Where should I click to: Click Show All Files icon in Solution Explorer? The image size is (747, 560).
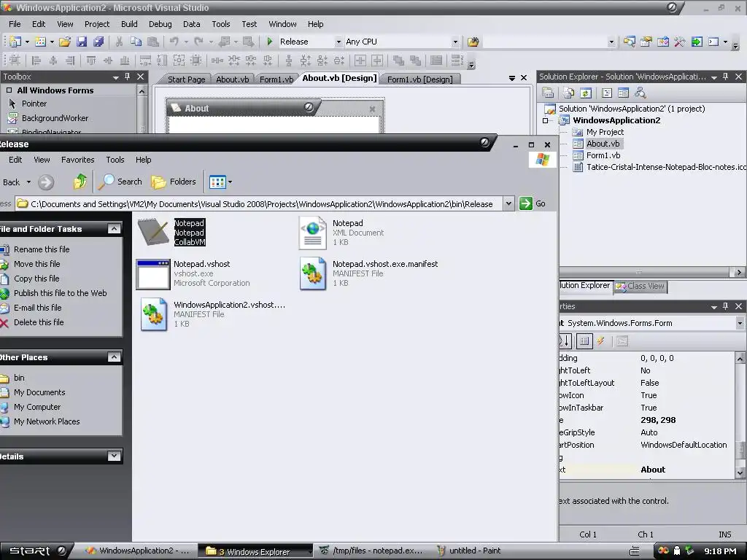pos(568,93)
